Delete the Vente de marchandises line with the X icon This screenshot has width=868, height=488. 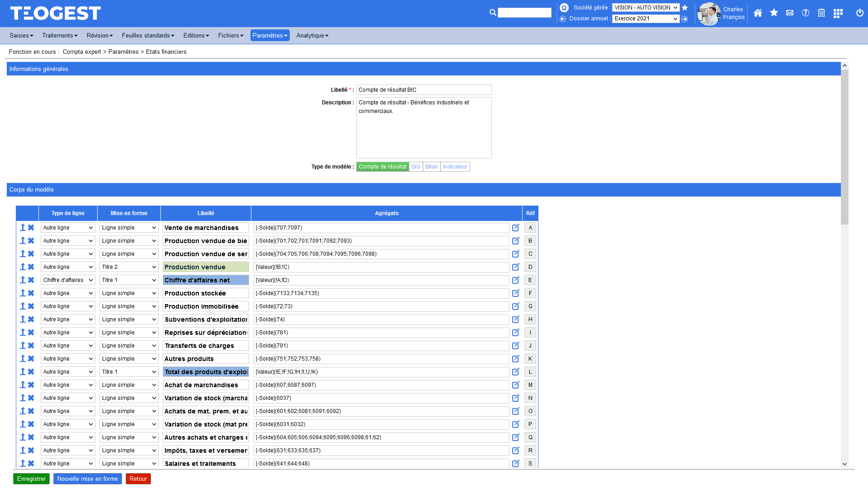(x=31, y=228)
